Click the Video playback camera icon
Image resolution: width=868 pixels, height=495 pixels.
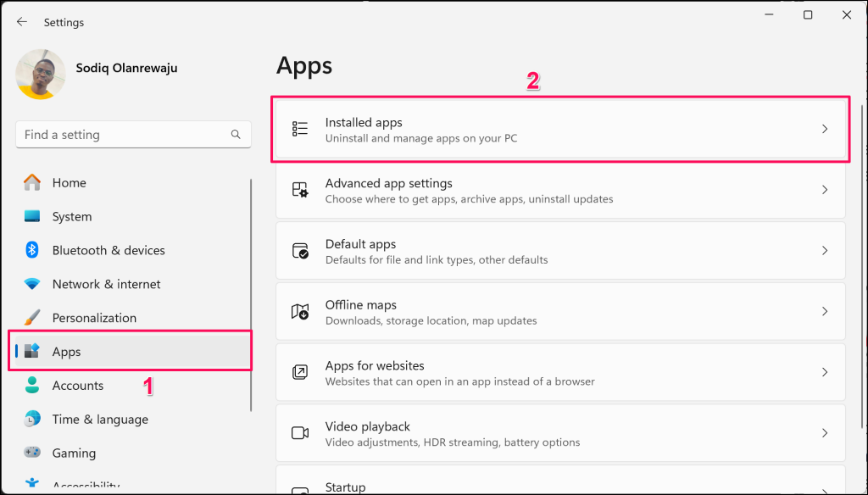300,433
